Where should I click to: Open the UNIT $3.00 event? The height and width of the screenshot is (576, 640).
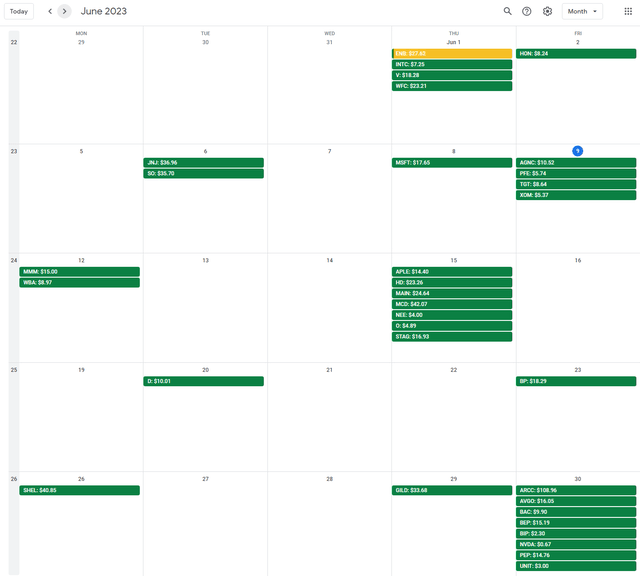coord(576,566)
